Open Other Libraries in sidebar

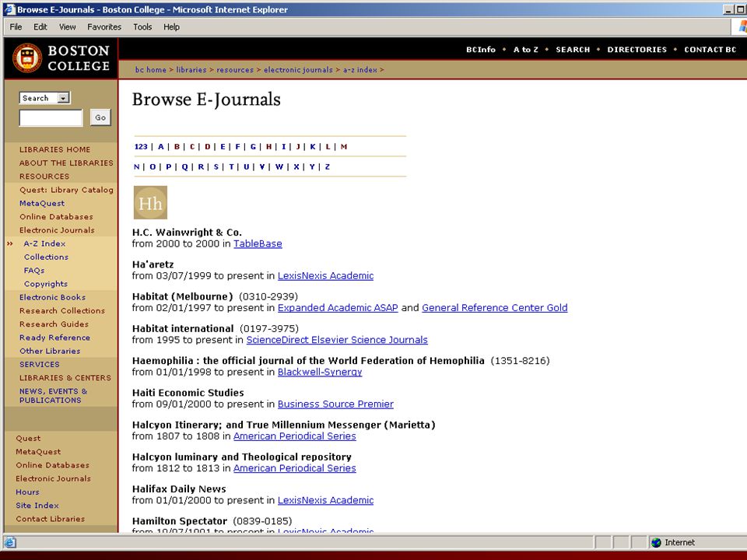tap(50, 351)
